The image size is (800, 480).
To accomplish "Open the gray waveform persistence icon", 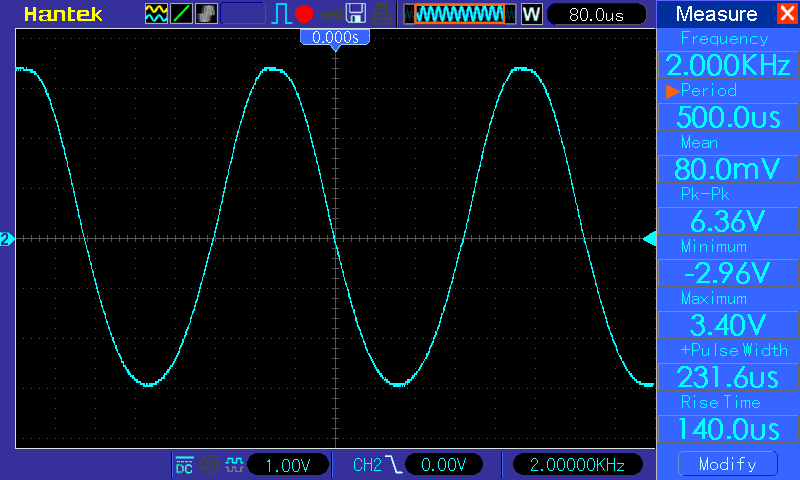I will [206, 14].
